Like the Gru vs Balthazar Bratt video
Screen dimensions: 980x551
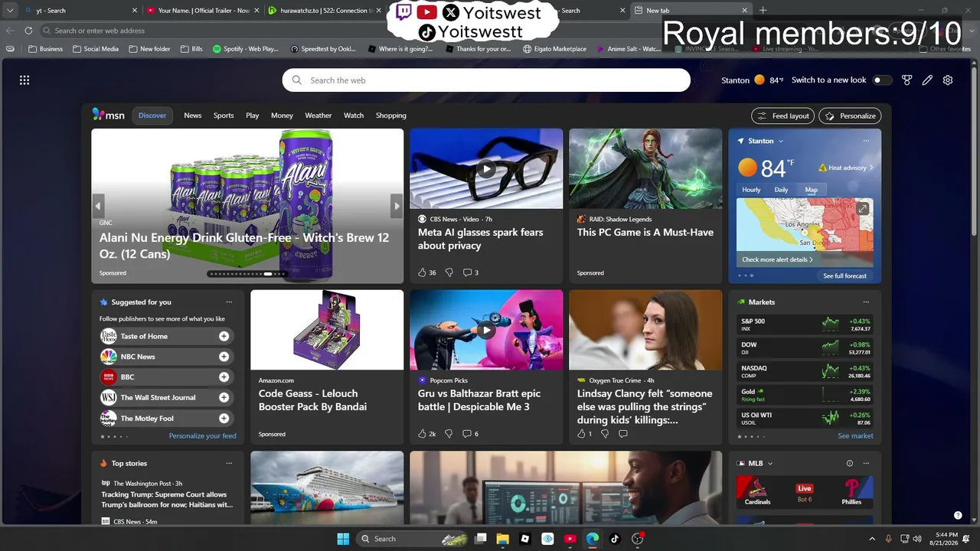point(422,434)
